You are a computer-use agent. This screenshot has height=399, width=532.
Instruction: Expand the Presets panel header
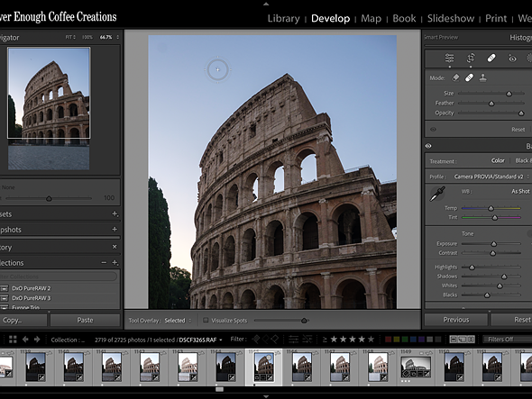[x=60, y=213]
